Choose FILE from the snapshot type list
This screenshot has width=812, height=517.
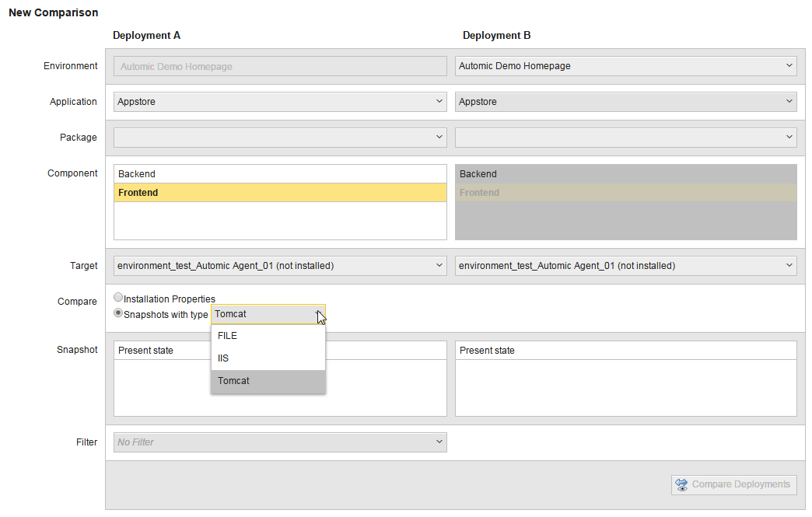pyautogui.click(x=268, y=336)
